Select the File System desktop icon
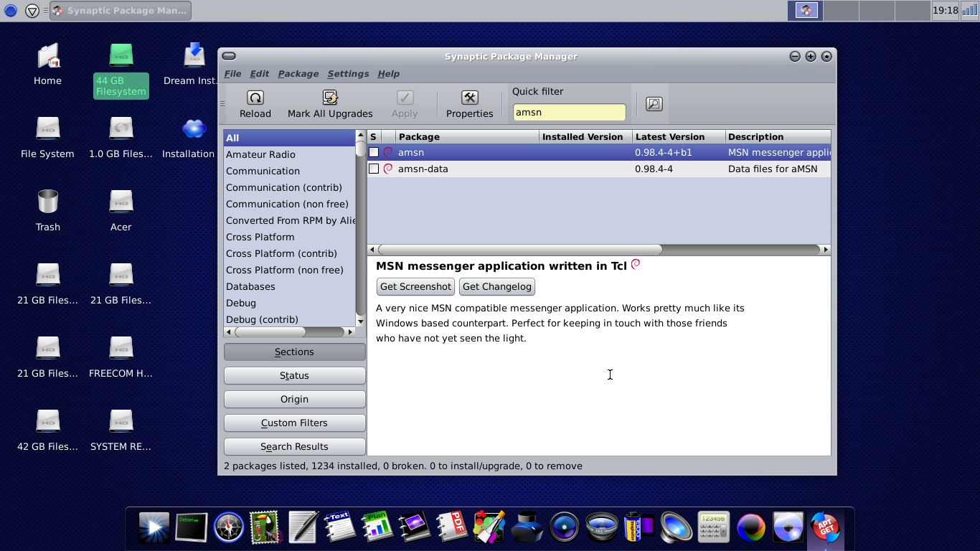 [x=47, y=130]
